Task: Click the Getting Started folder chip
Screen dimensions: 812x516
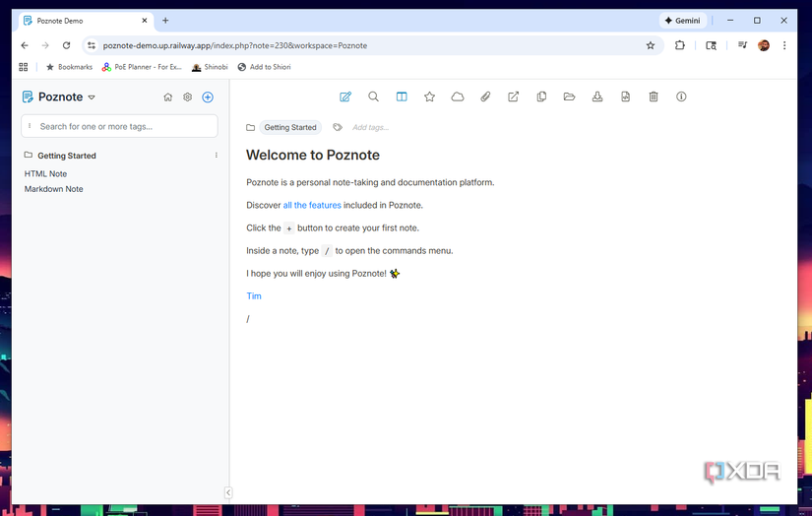Action: (x=290, y=127)
